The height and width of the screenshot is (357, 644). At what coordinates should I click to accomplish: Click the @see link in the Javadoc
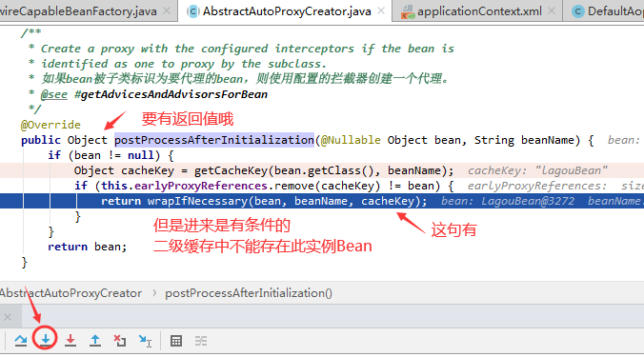tap(53, 94)
